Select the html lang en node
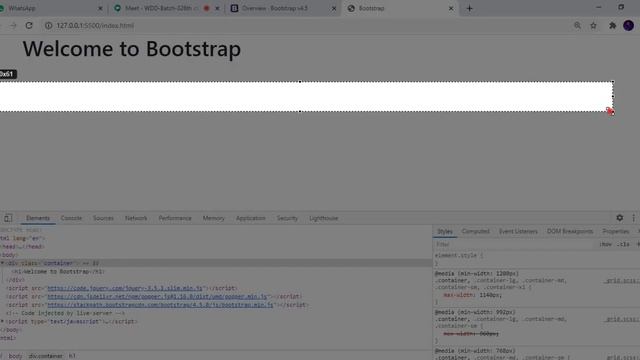 (x=22, y=238)
